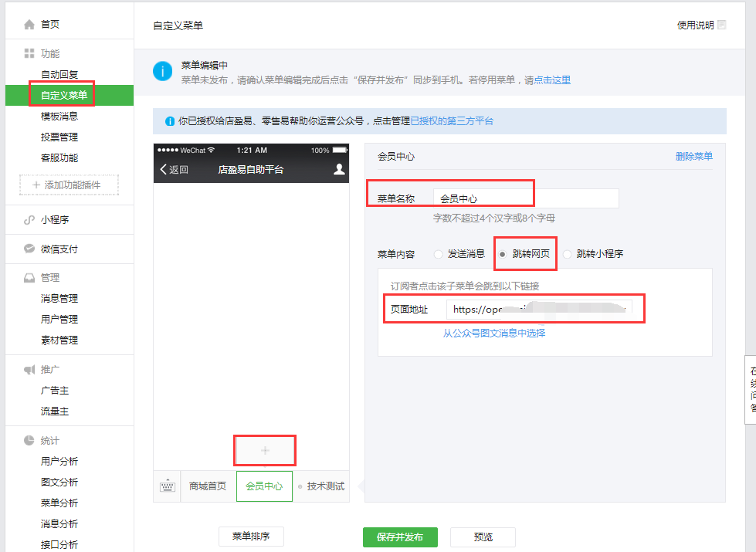Click the 保存并发布 publish button

[399, 537]
